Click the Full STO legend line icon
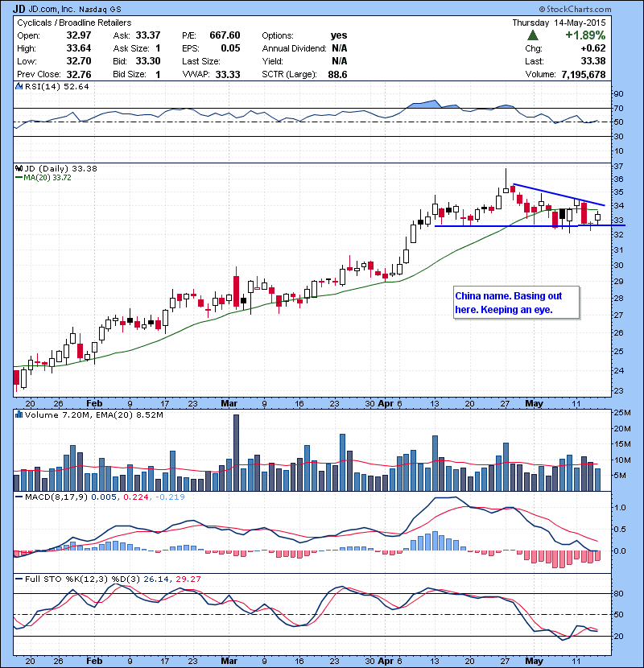 [19, 578]
